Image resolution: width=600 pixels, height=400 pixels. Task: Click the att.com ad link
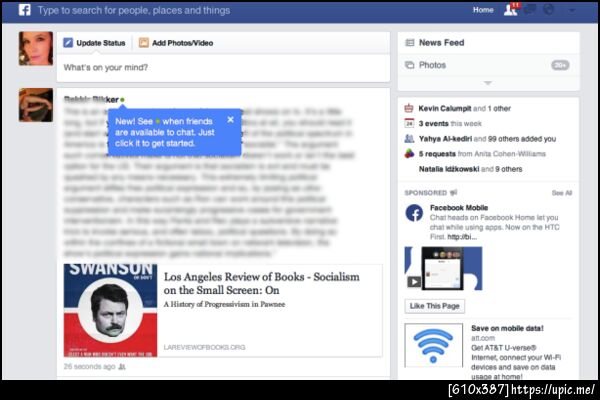point(483,338)
